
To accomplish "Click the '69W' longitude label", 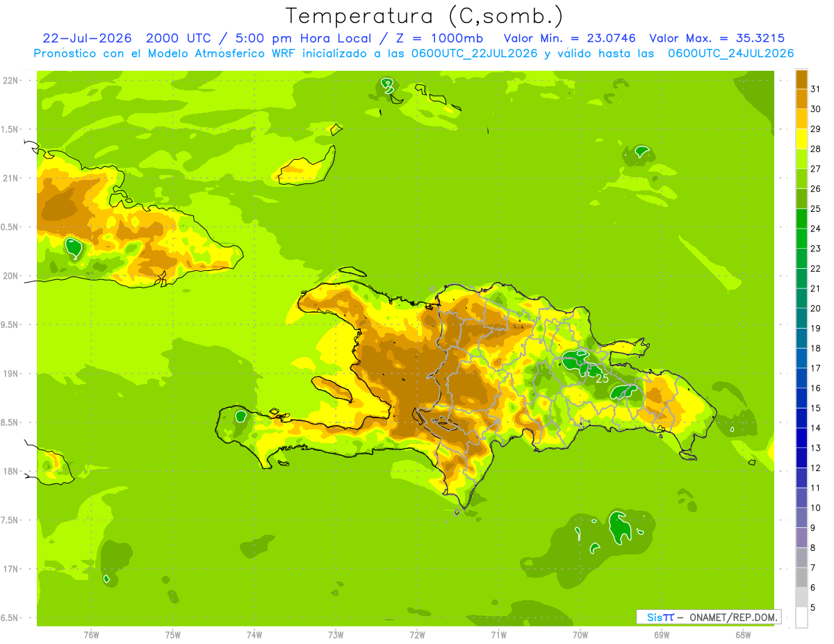I will [662, 635].
